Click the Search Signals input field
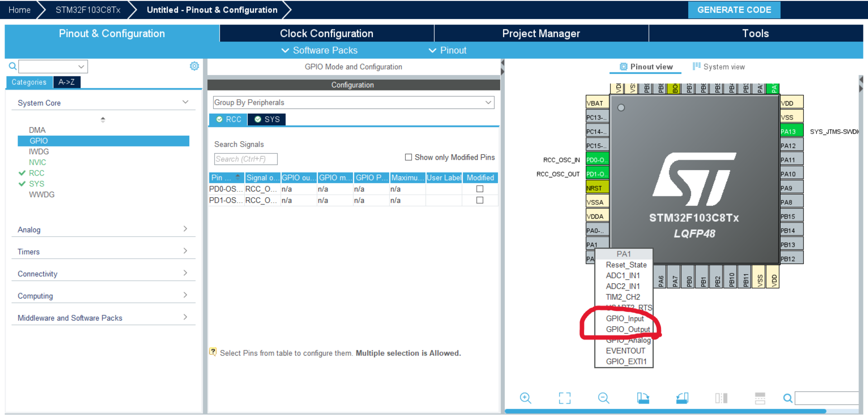 point(245,159)
